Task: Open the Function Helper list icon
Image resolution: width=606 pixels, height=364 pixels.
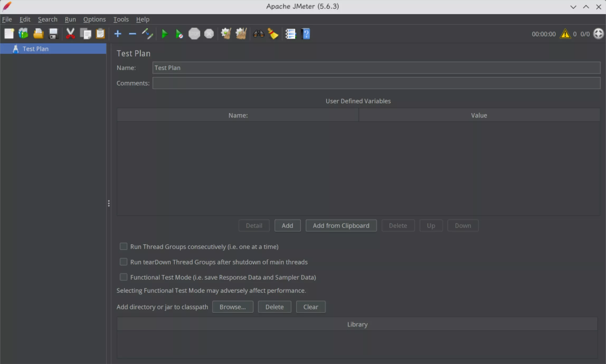Action: 290,34
